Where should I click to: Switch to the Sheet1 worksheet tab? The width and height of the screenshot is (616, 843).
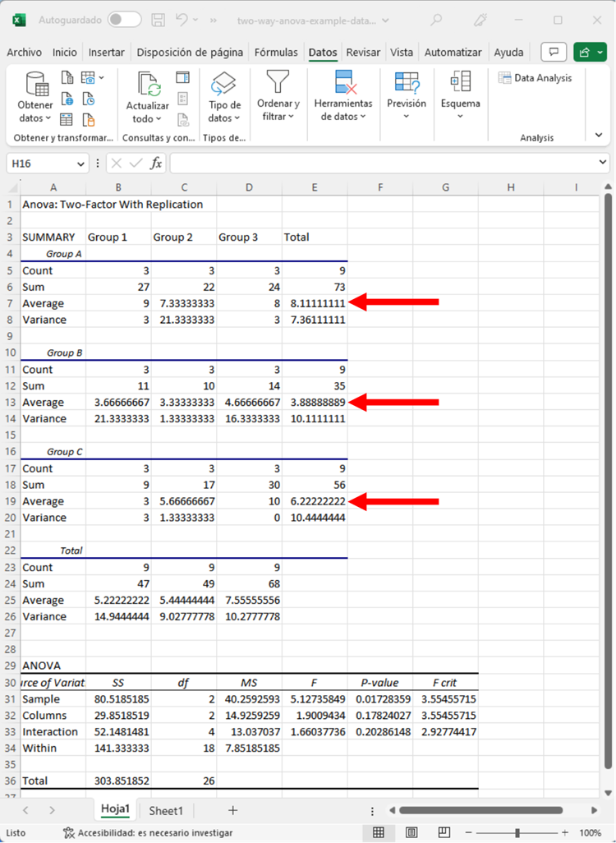(x=166, y=810)
